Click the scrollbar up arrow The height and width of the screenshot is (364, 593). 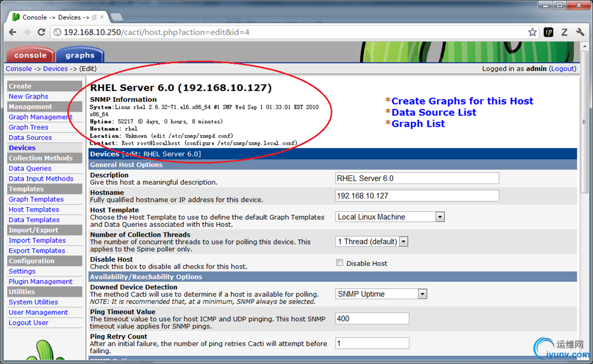(584, 46)
